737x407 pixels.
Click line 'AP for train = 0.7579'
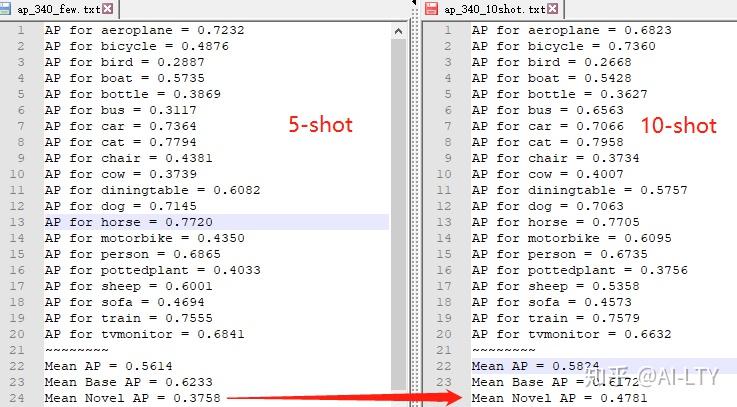click(556, 318)
